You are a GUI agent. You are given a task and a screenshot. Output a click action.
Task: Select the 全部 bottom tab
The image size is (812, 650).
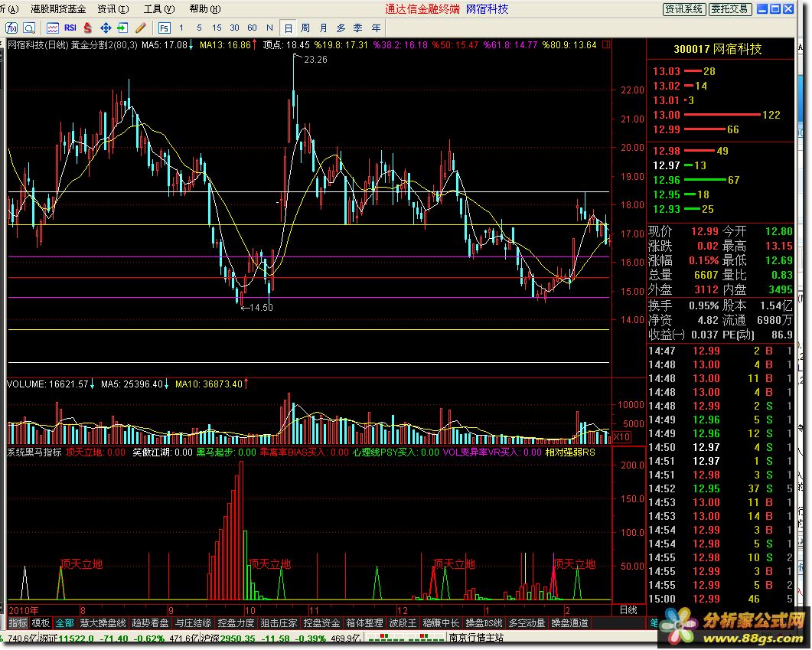pyautogui.click(x=65, y=623)
